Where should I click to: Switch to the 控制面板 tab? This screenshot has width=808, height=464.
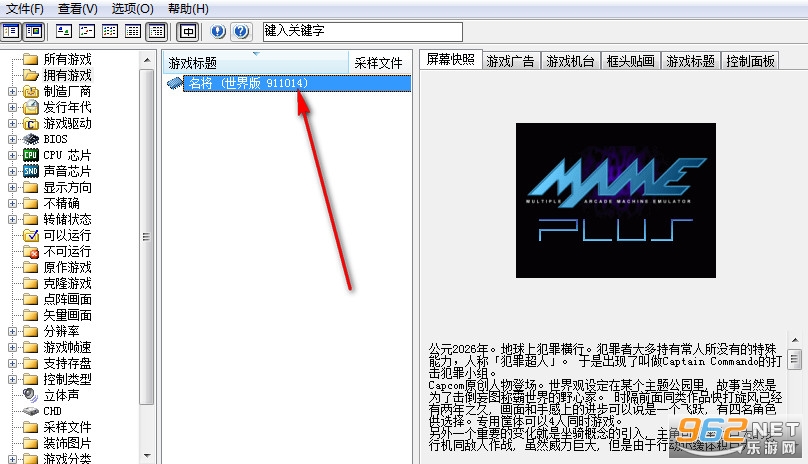750,61
